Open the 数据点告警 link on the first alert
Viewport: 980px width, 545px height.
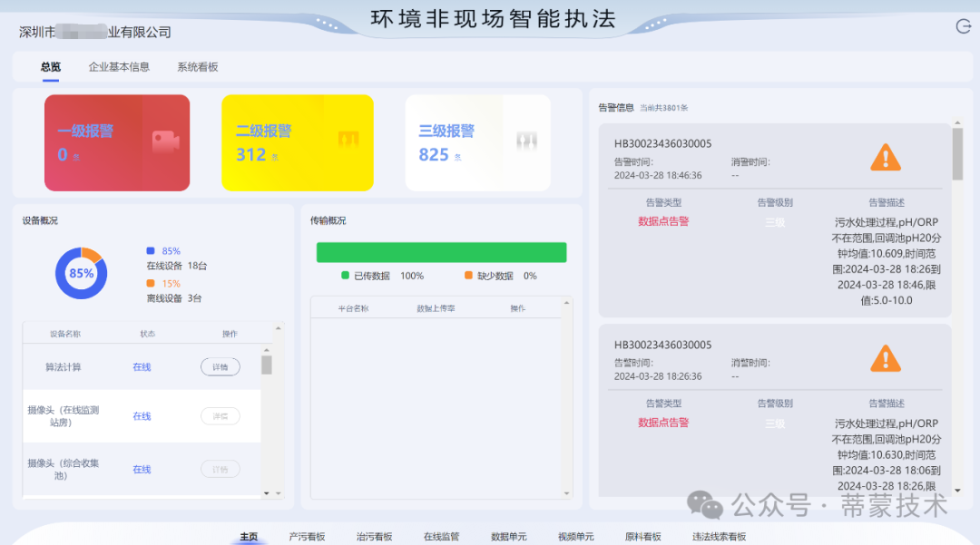click(663, 222)
